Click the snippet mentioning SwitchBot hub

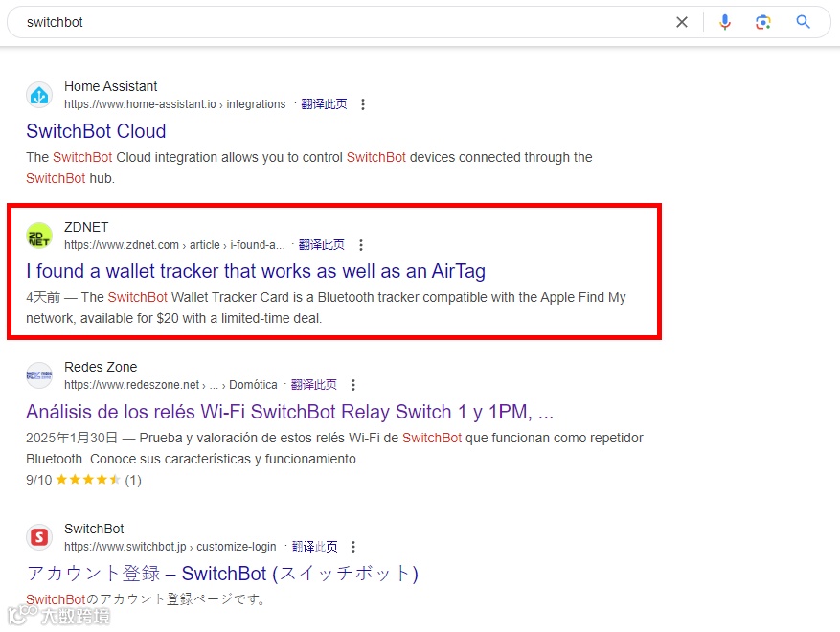pos(309,168)
